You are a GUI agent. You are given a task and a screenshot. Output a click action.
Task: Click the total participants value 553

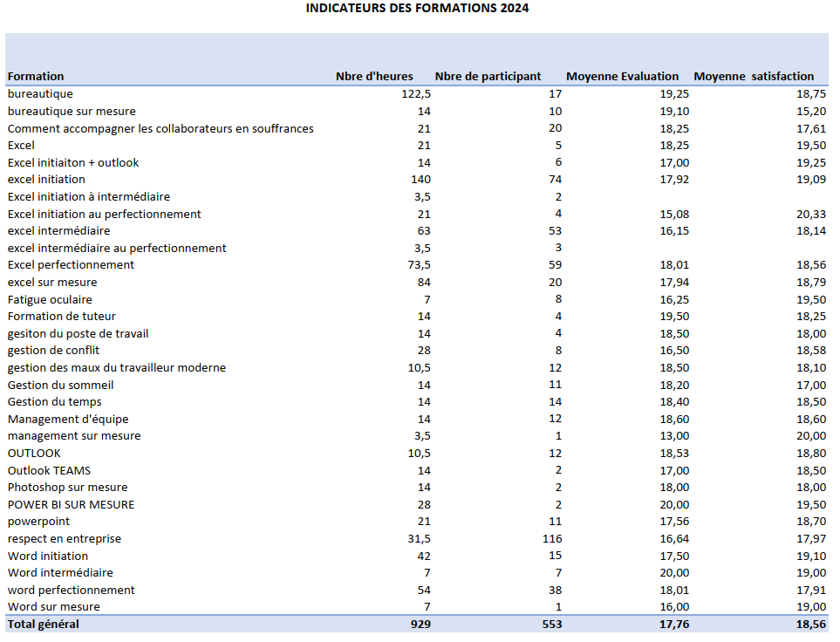coord(551,625)
